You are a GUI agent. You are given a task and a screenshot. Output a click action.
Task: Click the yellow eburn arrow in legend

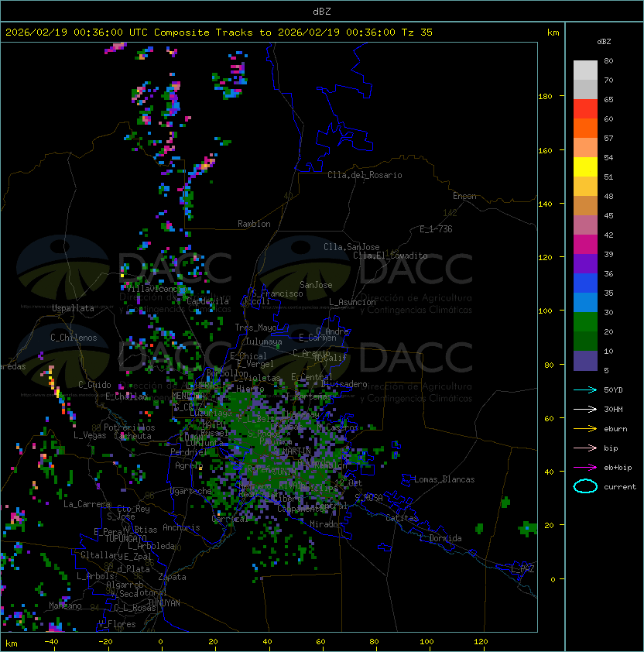[585, 429]
